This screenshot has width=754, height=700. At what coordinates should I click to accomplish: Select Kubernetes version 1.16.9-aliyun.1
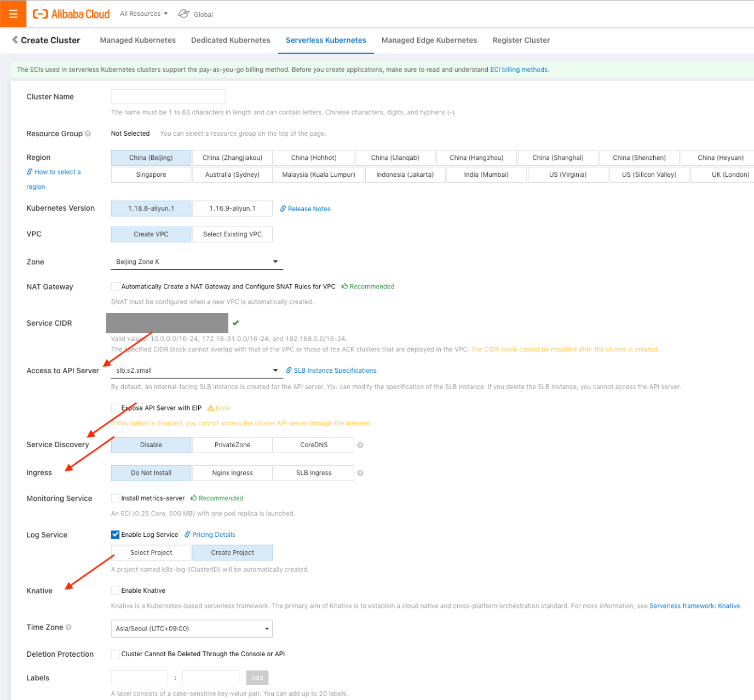click(232, 209)
